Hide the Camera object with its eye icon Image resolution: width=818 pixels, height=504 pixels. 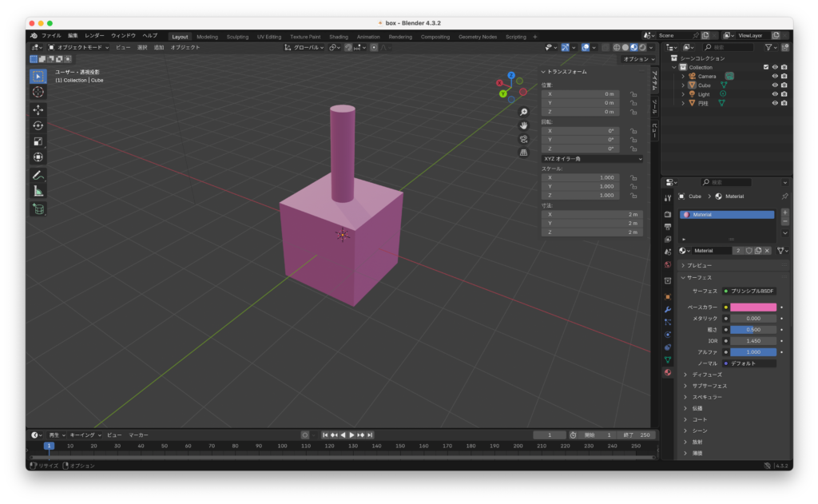[774, 77]
